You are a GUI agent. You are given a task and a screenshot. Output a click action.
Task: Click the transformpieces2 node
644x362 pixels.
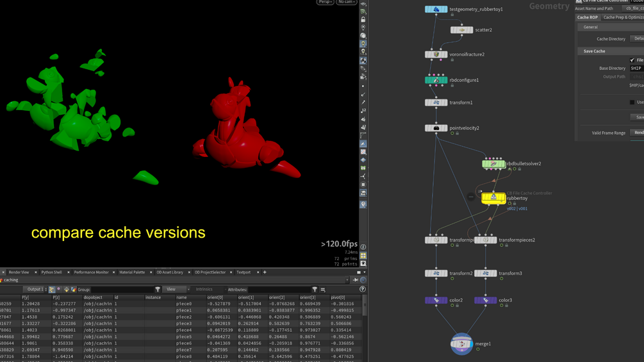pyautogui.click(x=486, y=240)
